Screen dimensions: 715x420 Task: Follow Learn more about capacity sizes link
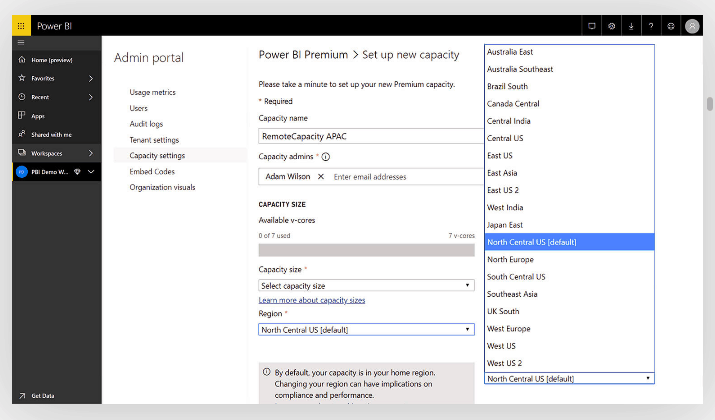312,300
